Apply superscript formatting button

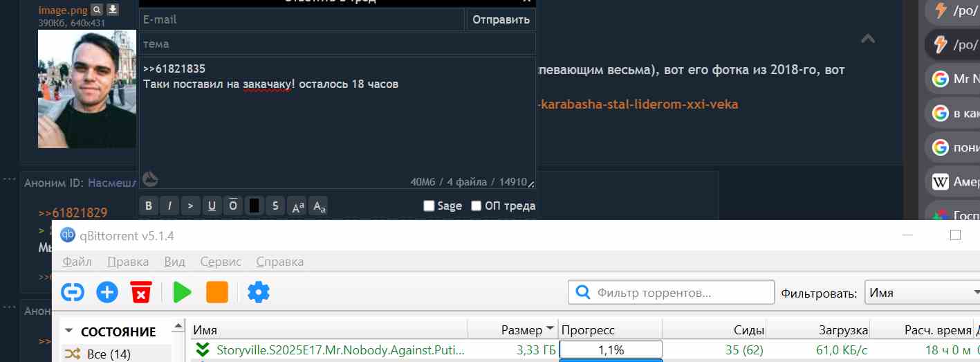point(297,206)
